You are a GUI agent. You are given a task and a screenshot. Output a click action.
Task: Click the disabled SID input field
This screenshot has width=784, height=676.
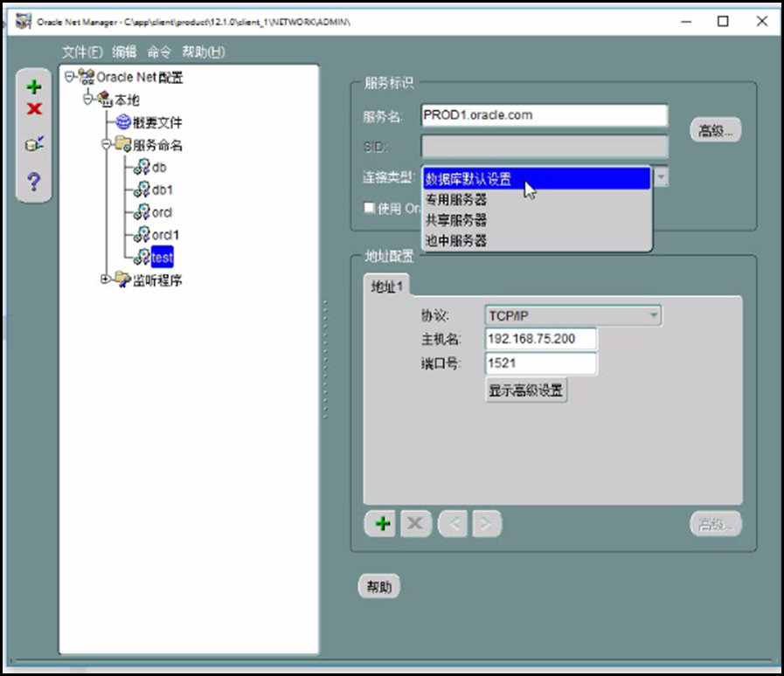(545, 147)
